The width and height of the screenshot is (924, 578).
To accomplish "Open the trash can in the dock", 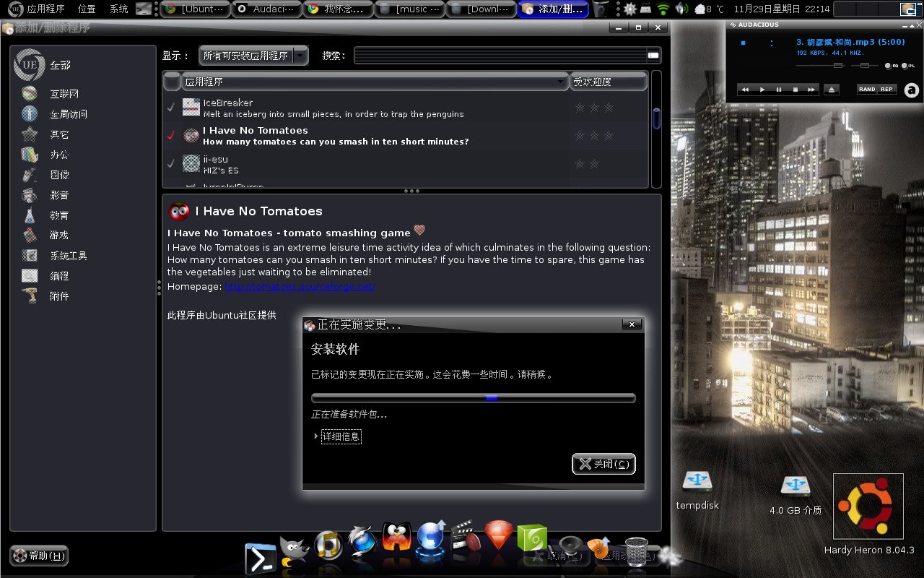I will click(x=636, y=552).
